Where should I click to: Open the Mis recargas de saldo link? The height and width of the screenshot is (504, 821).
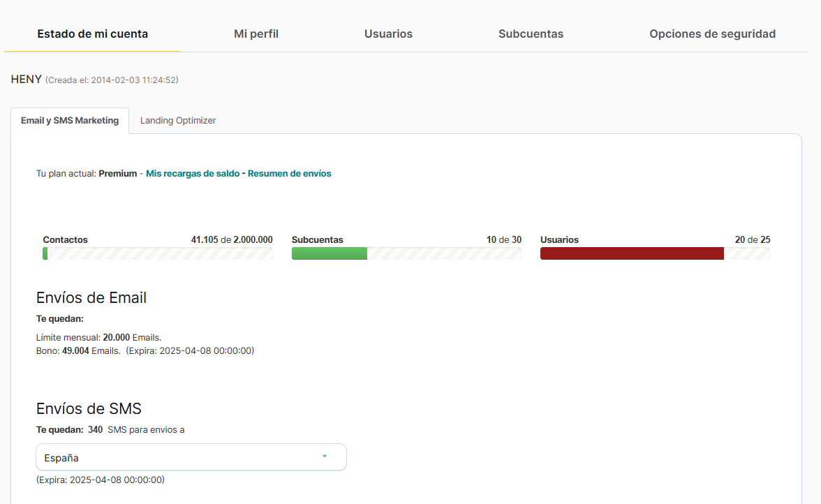192,174
